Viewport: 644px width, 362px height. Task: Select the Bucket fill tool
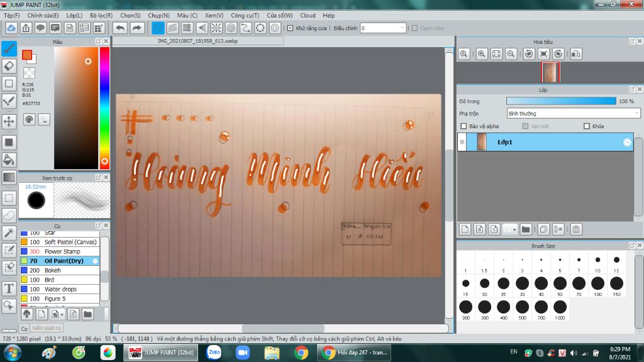9,159
